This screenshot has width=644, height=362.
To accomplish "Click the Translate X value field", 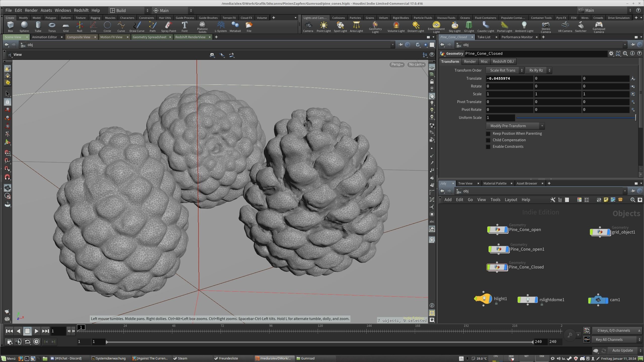I will point(509,78).
